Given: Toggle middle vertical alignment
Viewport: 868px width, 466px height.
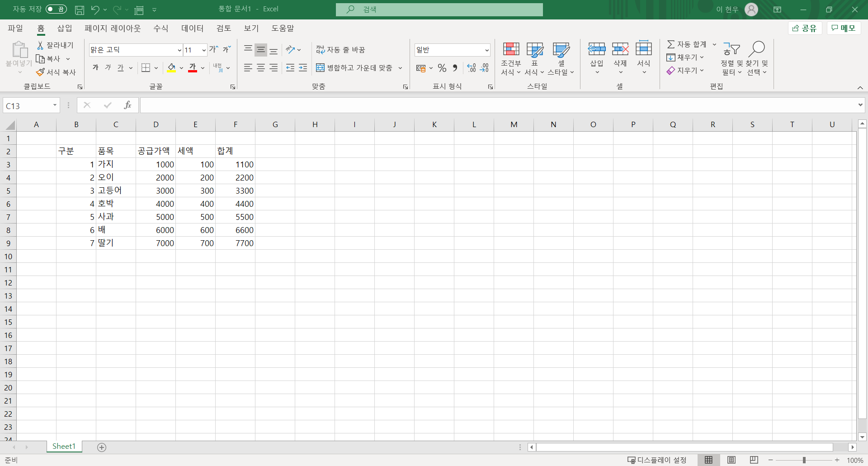Looking at the screenshot, I should pos(261,49).
